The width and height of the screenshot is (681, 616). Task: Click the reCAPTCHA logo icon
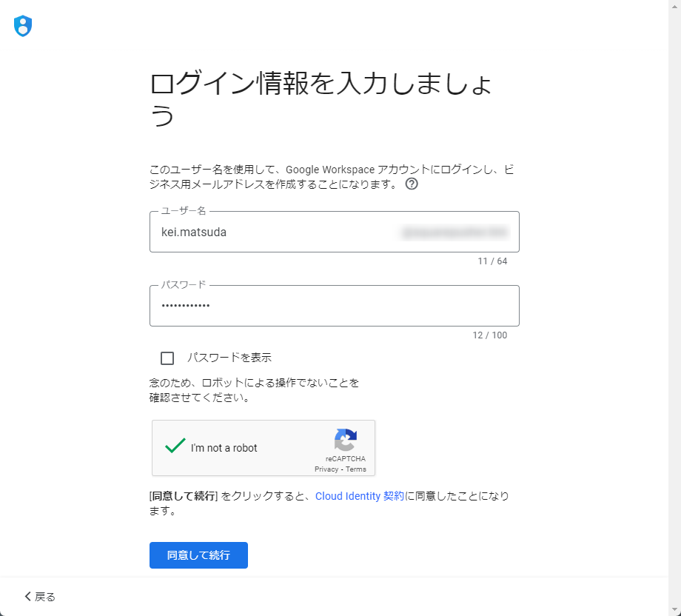[346, 440]
